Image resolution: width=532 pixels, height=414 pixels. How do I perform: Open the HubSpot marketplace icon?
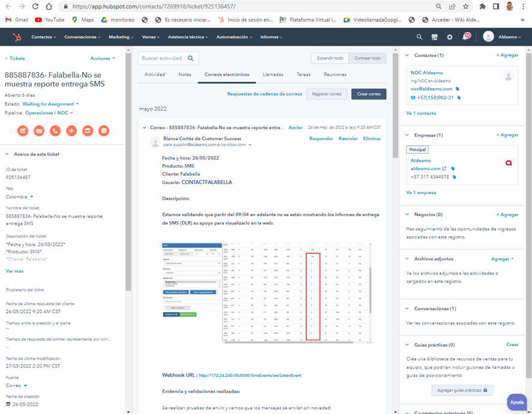pos(434,37)
